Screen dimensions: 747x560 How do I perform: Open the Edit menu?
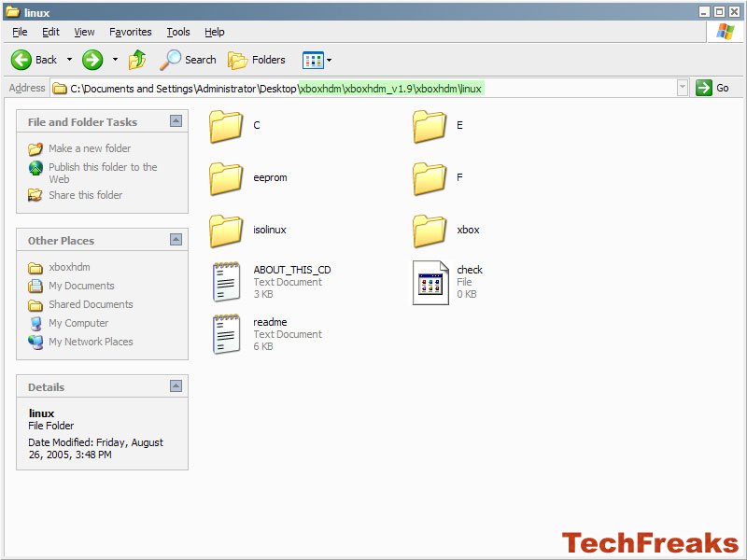(50, 32)
